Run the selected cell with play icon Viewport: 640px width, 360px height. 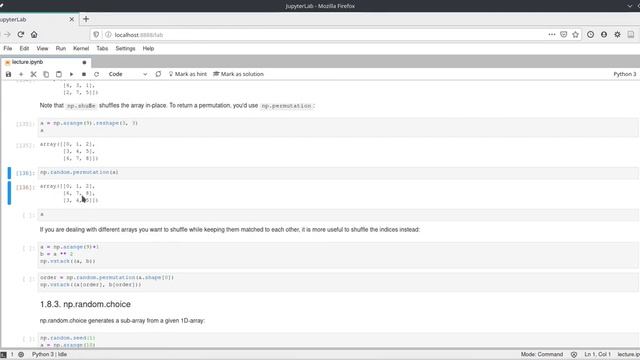tap(71, 74)
